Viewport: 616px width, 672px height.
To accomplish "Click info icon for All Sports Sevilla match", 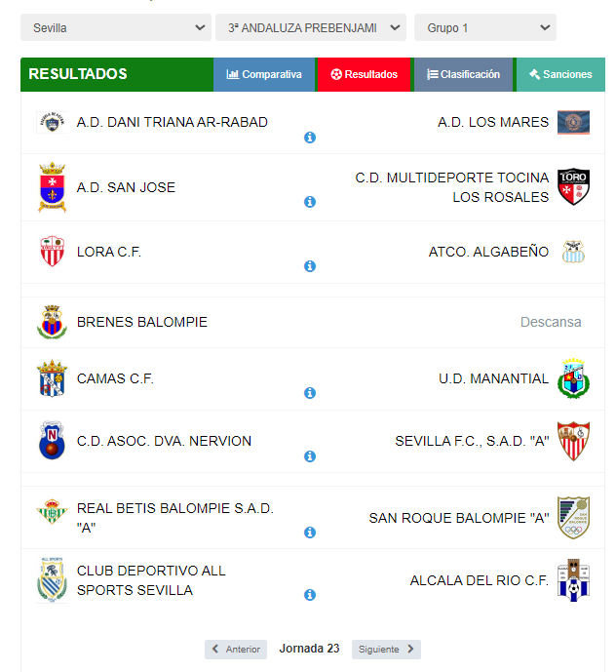I will pos(310,595).
